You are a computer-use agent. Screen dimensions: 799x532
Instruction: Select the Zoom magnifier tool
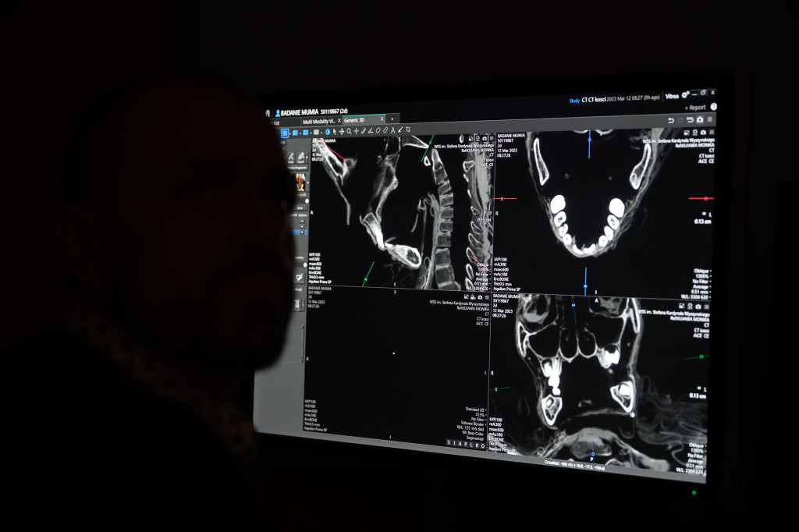(x=349, y=133)
